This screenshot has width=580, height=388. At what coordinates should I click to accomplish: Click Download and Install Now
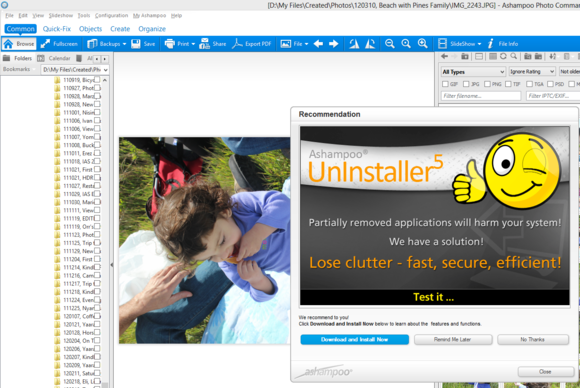pyautogui.click(x=354, y=339)
